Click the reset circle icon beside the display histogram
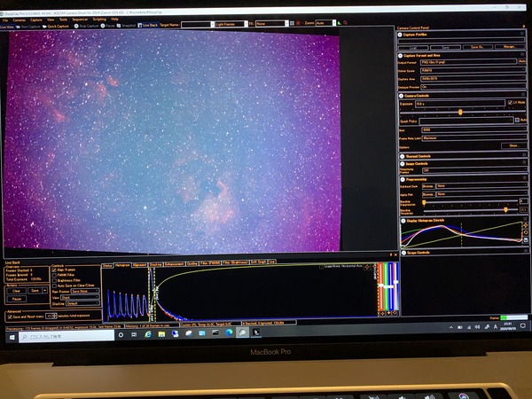532x399 pixels. 526,232
